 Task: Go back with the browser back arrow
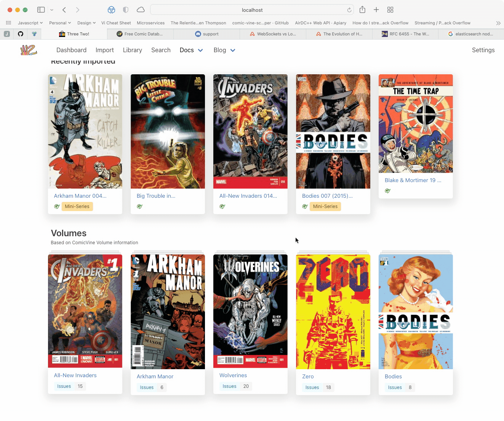[x=64, y=10]
